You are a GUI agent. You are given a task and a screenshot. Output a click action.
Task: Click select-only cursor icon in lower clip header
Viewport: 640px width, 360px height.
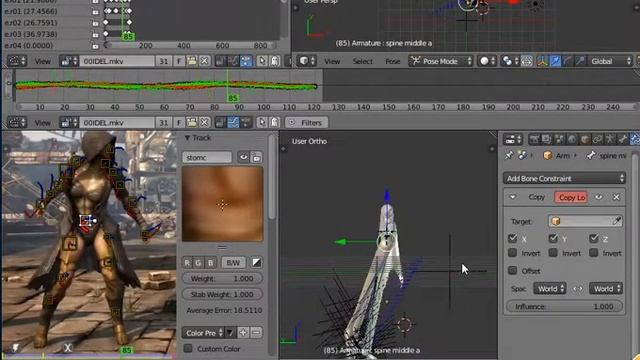(x=262, y=122)
